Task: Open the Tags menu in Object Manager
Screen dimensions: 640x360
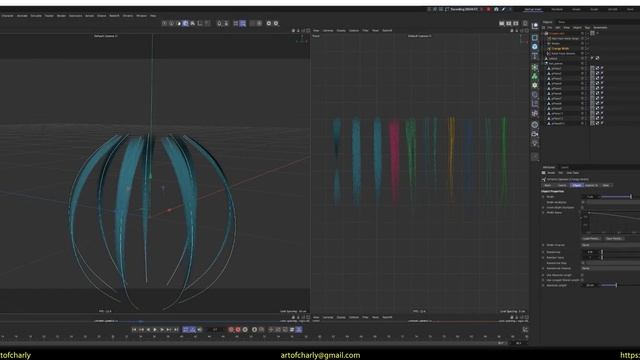Action: point(587,27)
